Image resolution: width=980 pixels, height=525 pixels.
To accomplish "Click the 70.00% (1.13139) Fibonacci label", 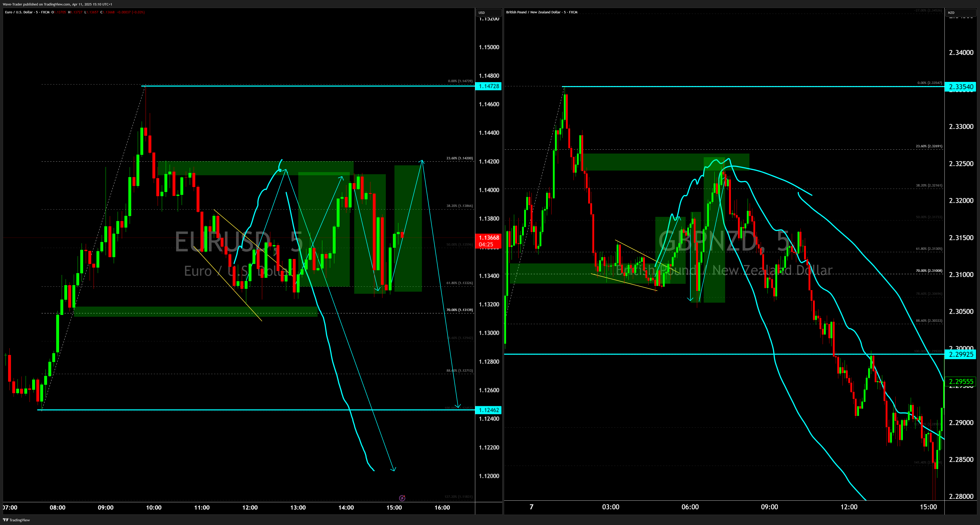I will tap(460, 310).
